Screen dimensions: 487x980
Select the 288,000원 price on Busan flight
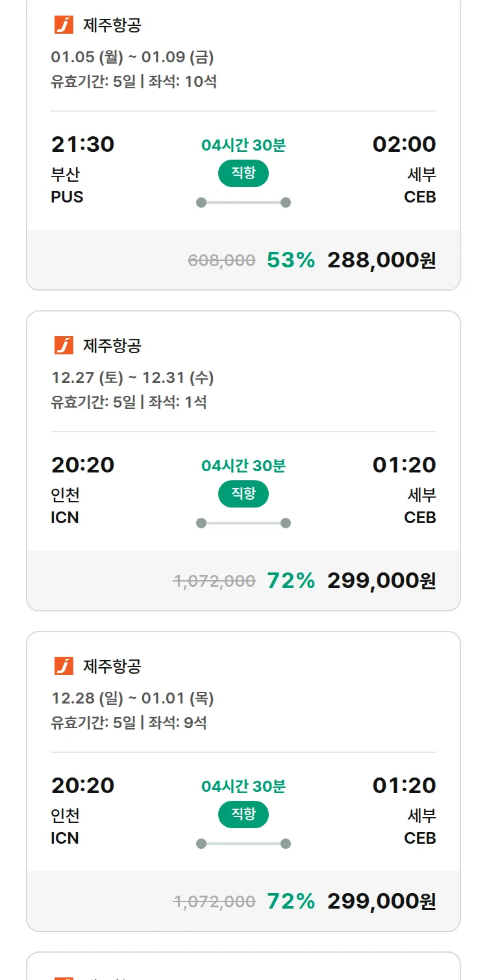[x=381, y=260]
